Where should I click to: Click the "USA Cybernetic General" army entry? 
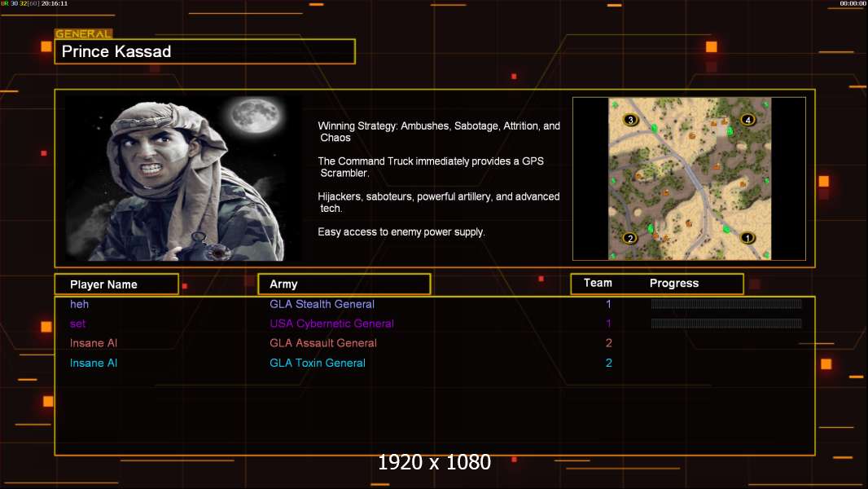tap(331, 324)
